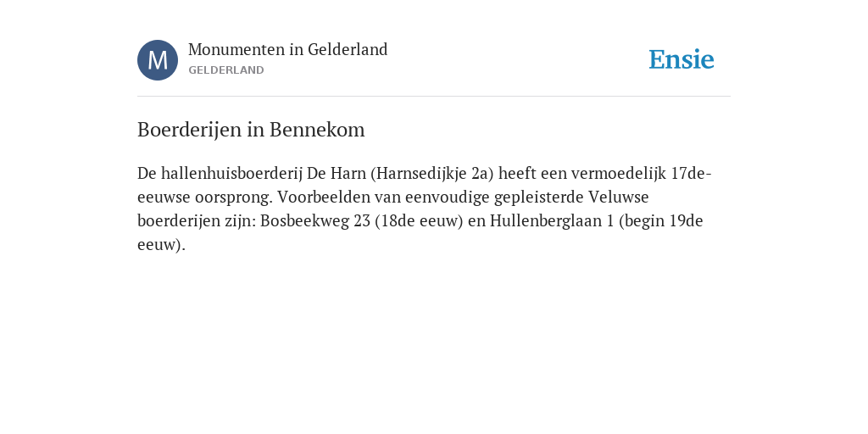Image resolution: width=868 pixels, height=434 pixels.
Task: Click the round M avatar icon
Action: pos(157,60)
